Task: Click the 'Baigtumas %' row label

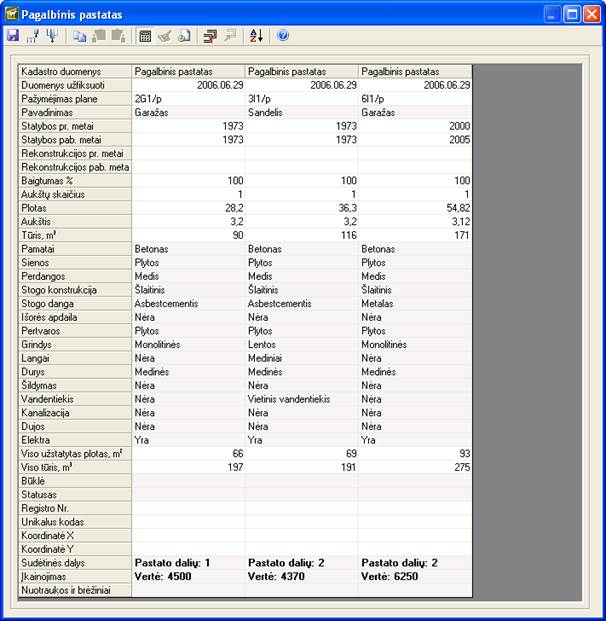Action: pos(75,181)
